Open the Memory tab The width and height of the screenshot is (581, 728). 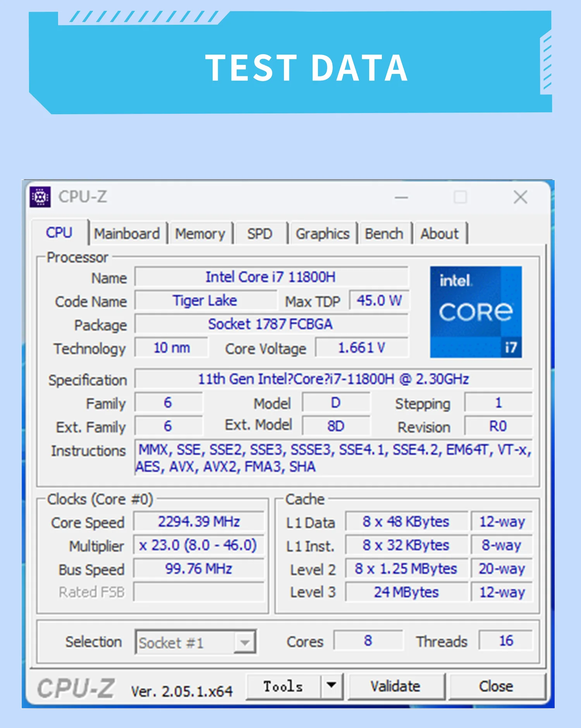[x=200, y=234]
